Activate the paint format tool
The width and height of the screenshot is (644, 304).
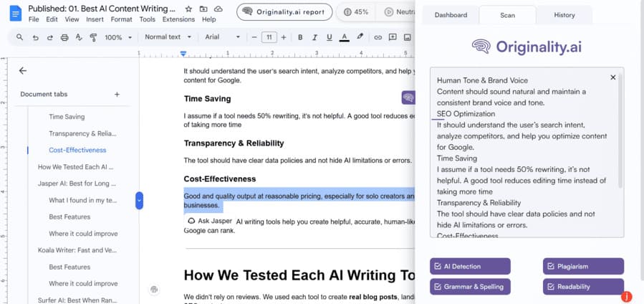point(93,37)
